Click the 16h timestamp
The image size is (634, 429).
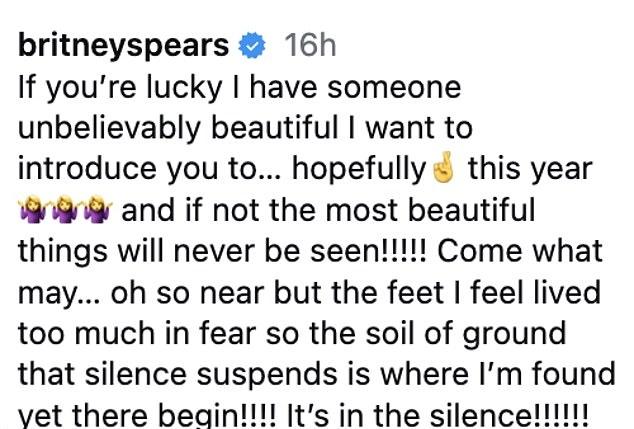tap(310, 45)
